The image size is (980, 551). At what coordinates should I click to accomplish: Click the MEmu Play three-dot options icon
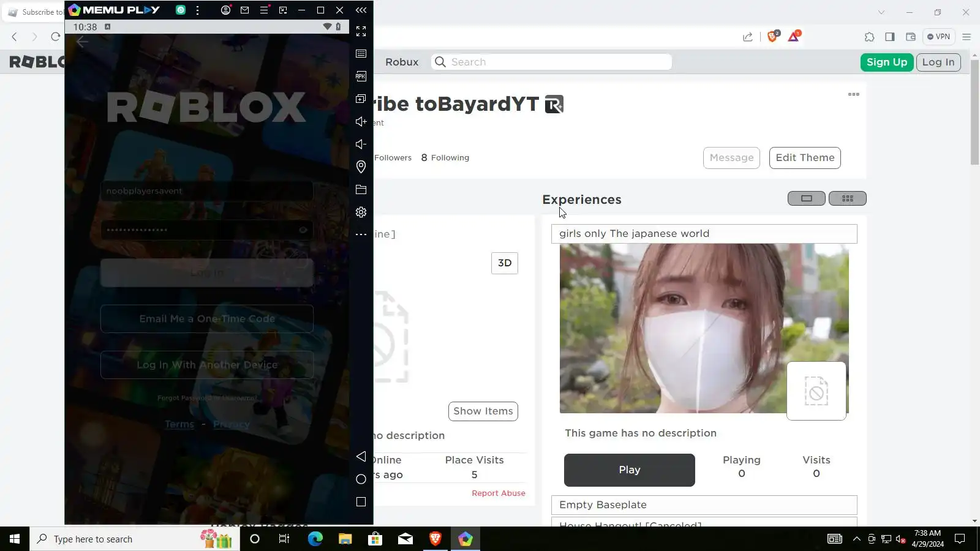[x=197, y=10]
